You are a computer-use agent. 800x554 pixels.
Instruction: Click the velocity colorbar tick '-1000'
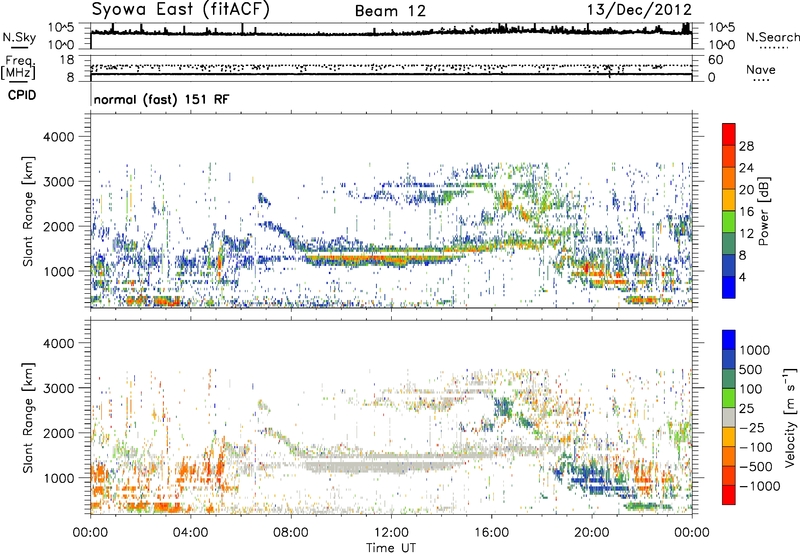pyautogui.click(x=759, y=486)
